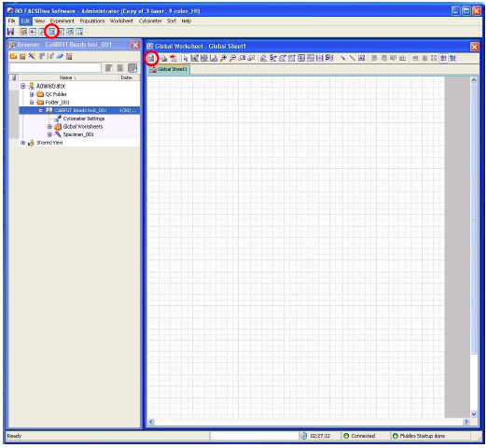Image resolution: width=487 pixels, height=448 pixels.
Task: Expand the Shared View node
Action: click(22, 143)
